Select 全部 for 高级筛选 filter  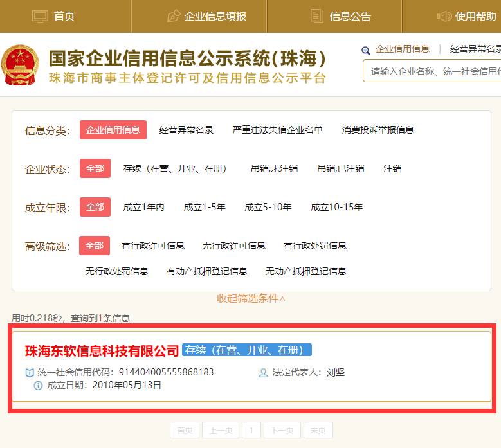[95, 246]
